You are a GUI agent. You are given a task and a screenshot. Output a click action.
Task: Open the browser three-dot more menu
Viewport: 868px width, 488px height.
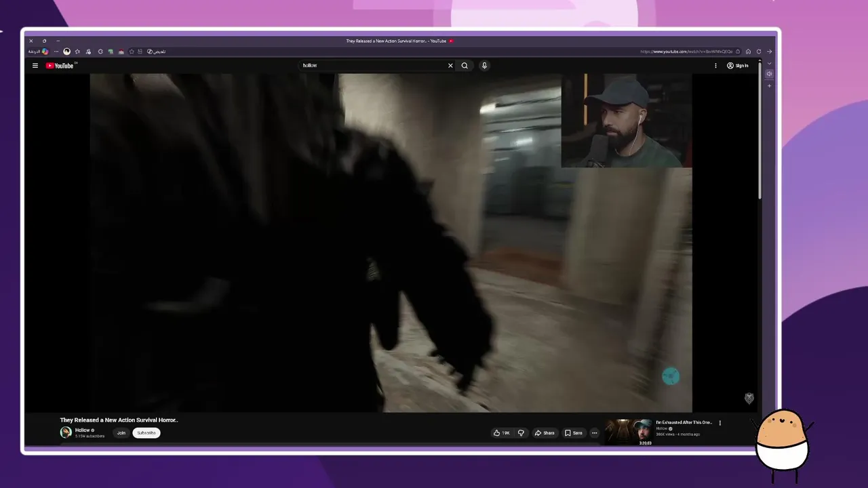(x=56, y=52)
